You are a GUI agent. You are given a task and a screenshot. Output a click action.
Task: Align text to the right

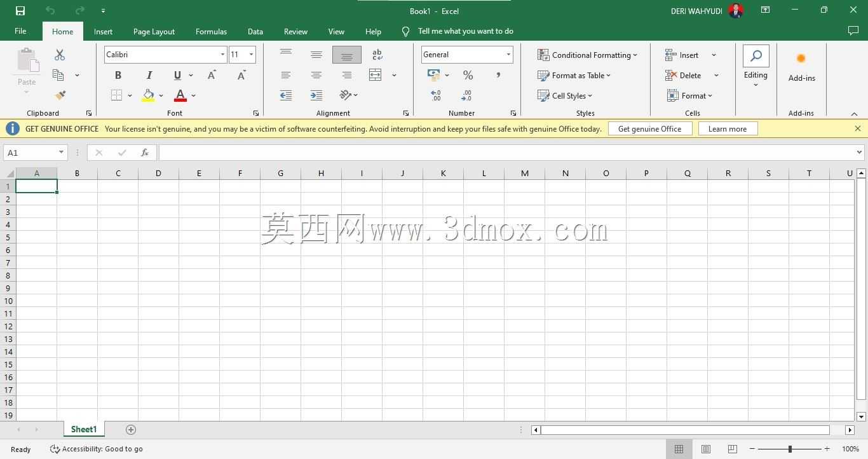pos(347,75)
